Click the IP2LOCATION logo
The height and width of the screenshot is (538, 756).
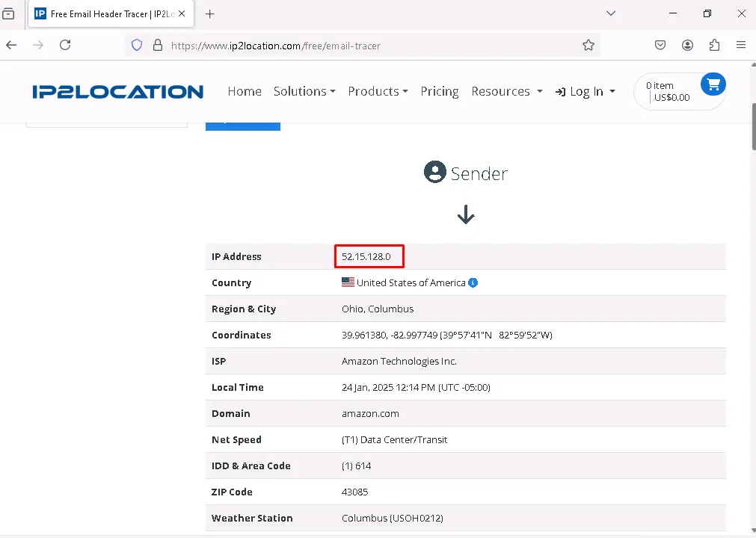pyautogui.click(x=117, y=92)
